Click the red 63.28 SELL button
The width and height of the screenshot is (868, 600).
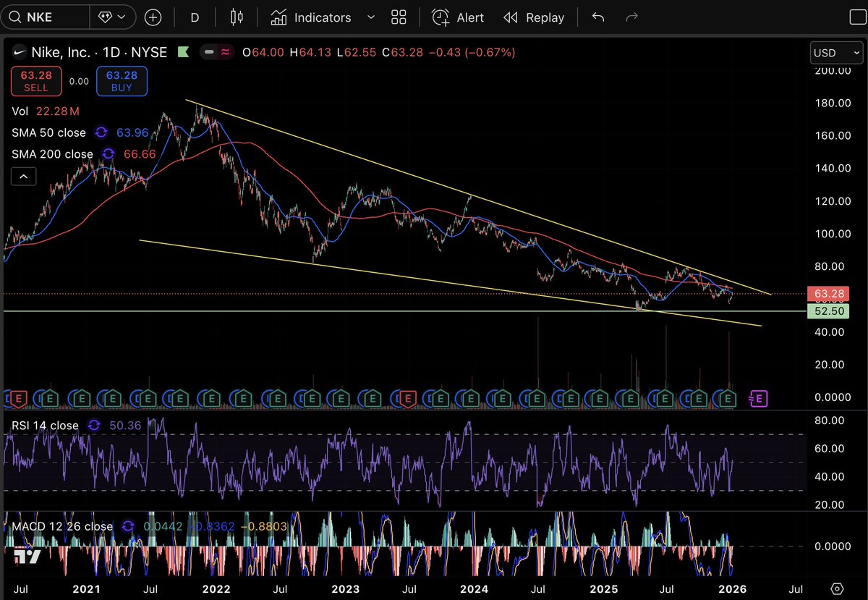36,80
